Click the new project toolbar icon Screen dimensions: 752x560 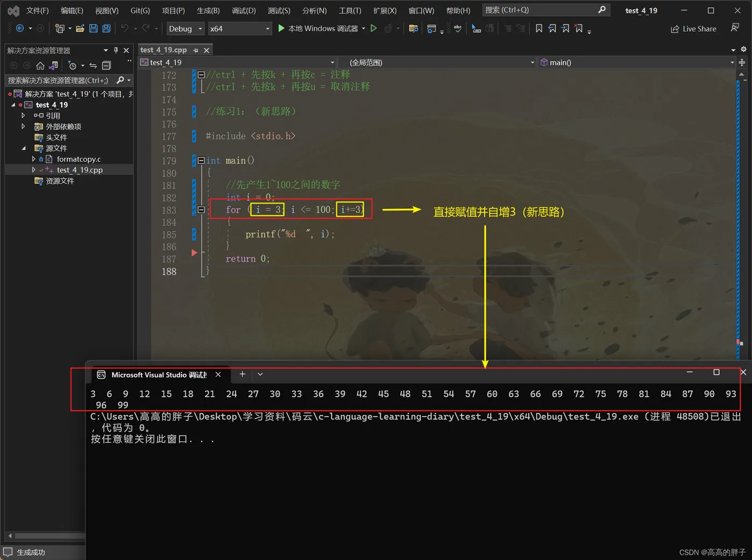(60, 28)
